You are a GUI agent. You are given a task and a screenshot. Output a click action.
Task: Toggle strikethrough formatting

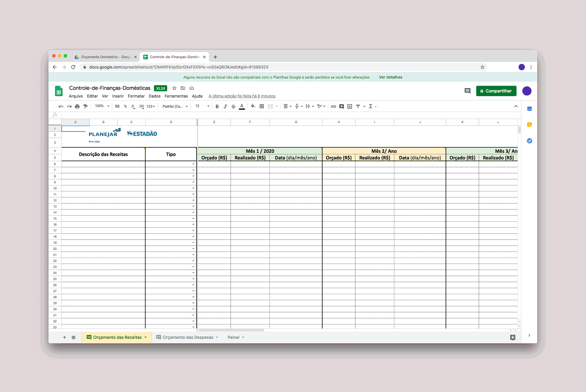pyautogui.click(x=233, y=106)
